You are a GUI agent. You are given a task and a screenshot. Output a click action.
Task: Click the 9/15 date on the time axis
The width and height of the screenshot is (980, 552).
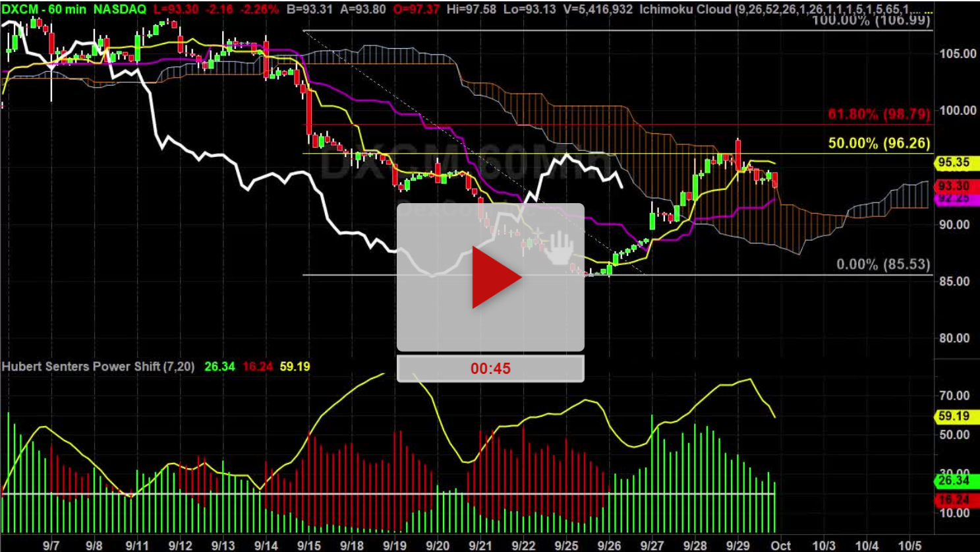309,545
